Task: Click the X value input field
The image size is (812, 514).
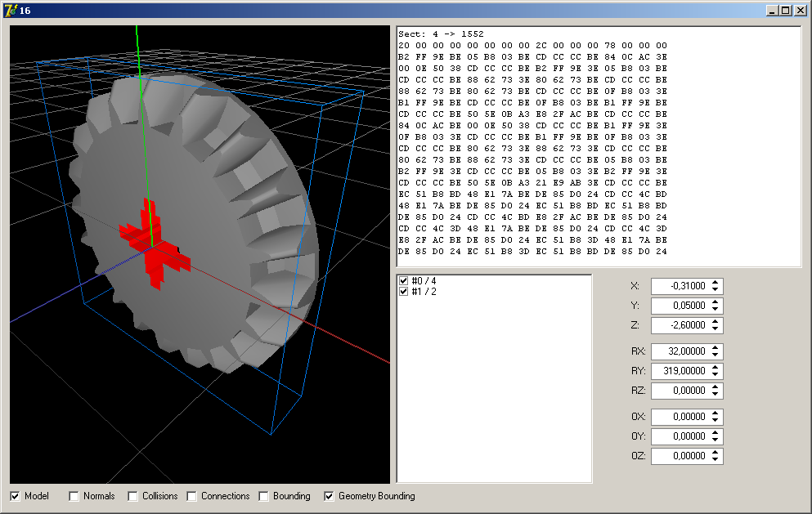Action: tap(679, 286)
